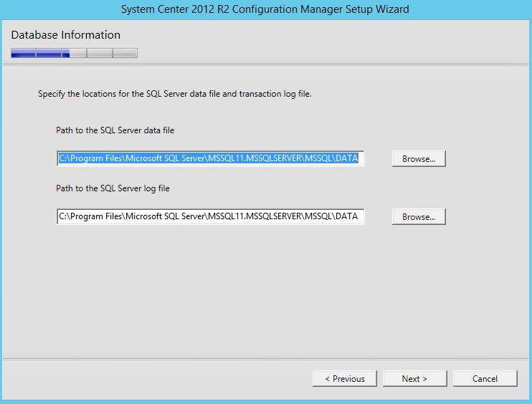
Task: Click the 'Database Information' heading
Action: click(66, 35)
